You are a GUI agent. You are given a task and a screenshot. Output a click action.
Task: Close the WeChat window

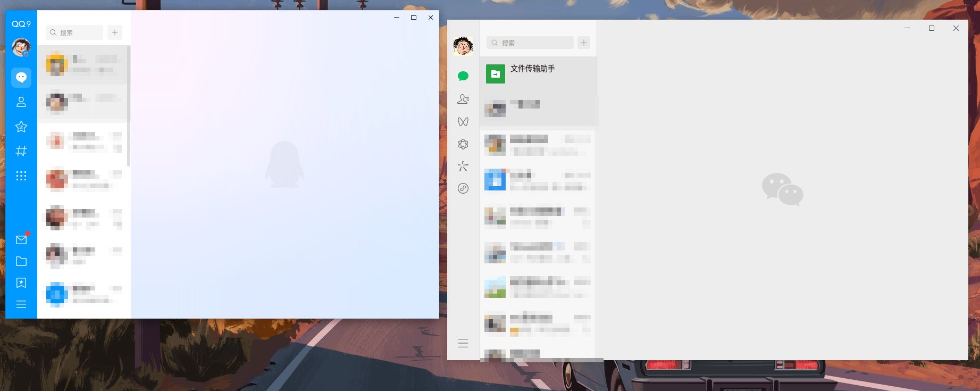(x=956, y=28)
